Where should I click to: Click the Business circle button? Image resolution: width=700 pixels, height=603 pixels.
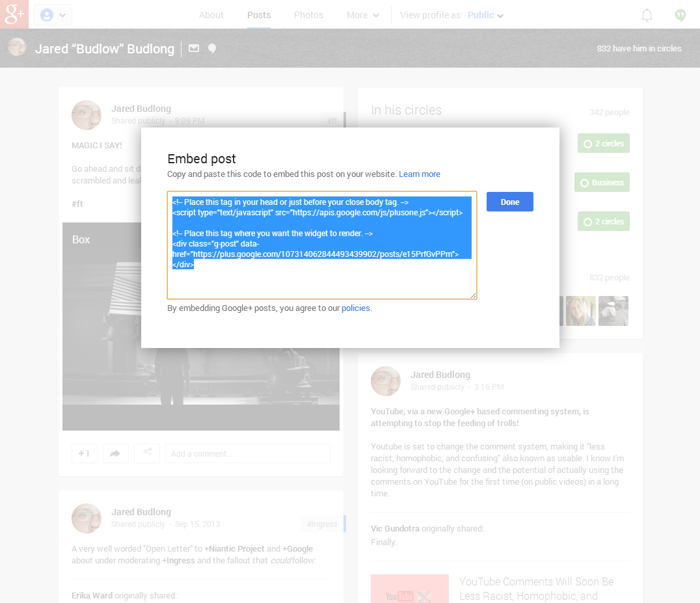(602, 183)
